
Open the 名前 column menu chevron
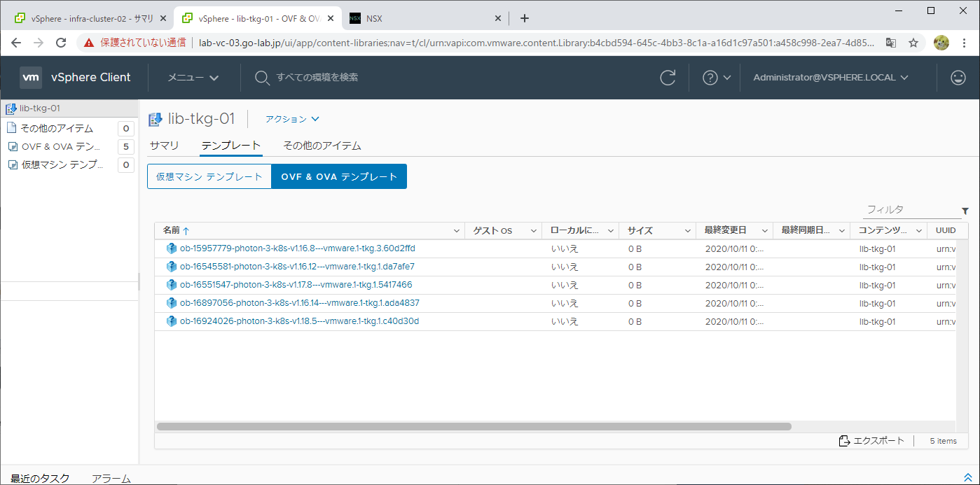457,230
